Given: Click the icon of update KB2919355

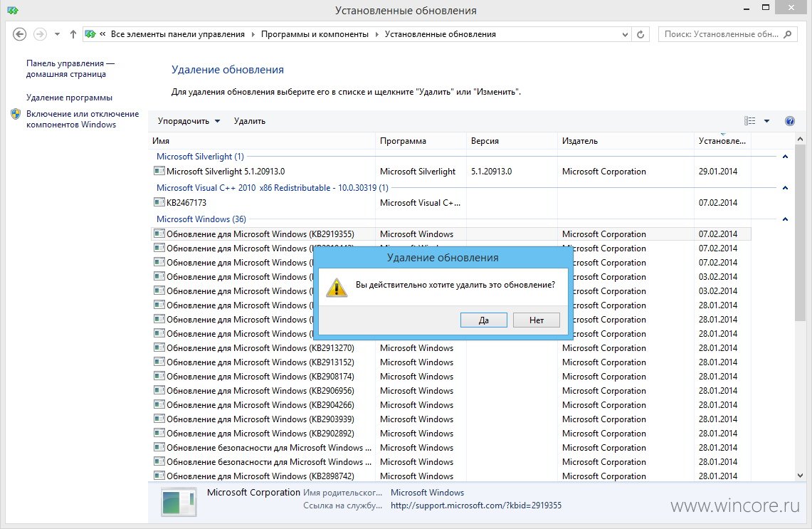Looking at the screenshot, I should coord(159,234).
